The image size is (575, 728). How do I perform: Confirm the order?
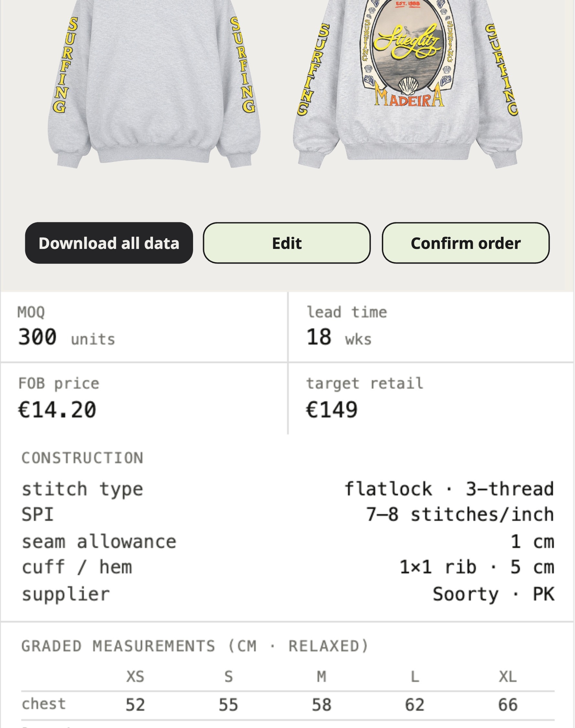[x=465, y=243]
